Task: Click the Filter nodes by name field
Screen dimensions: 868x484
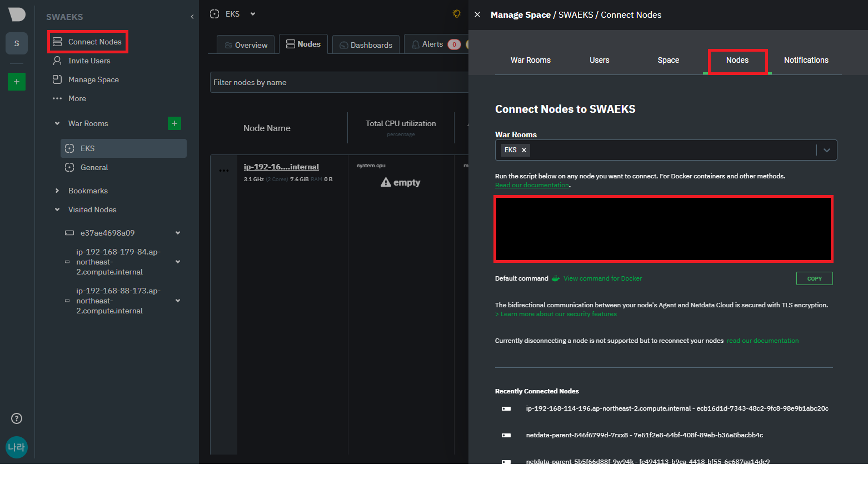Action: point(339,82)
